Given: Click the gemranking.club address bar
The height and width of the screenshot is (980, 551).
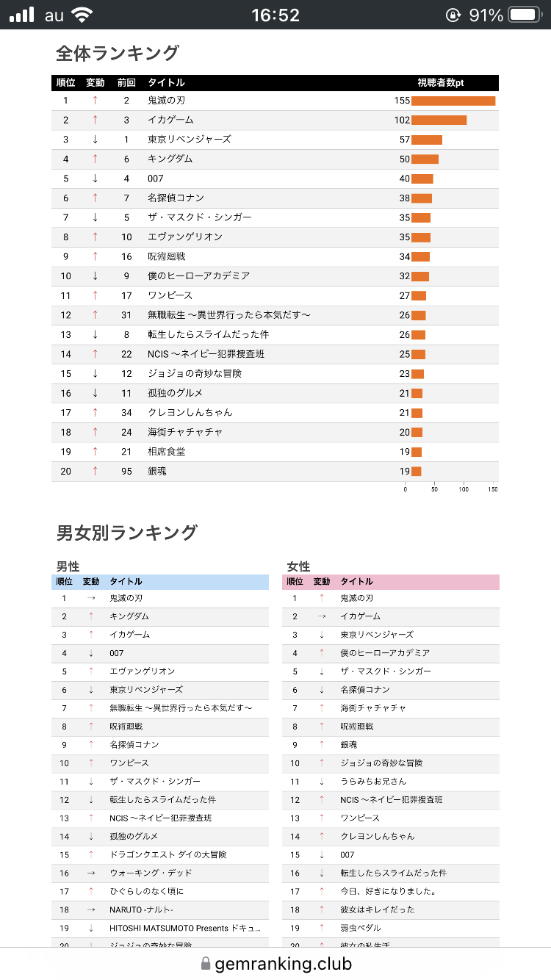Looking at the screenshot, I should click(x=275, y=964).
